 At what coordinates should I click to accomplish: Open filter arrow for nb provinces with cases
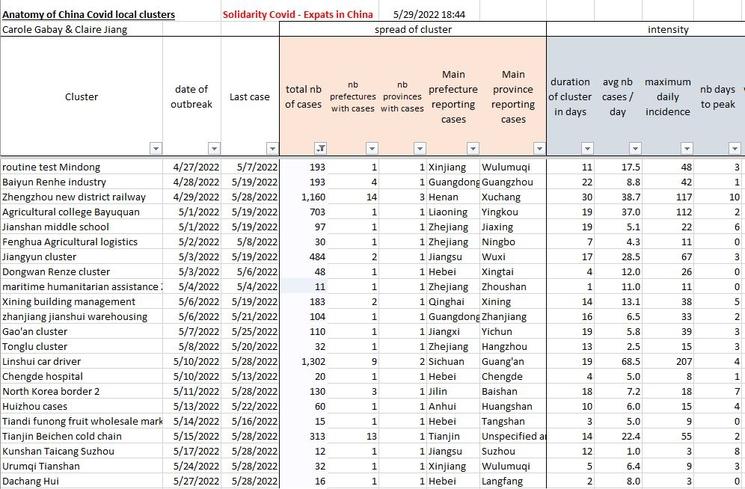coord(418,148)
